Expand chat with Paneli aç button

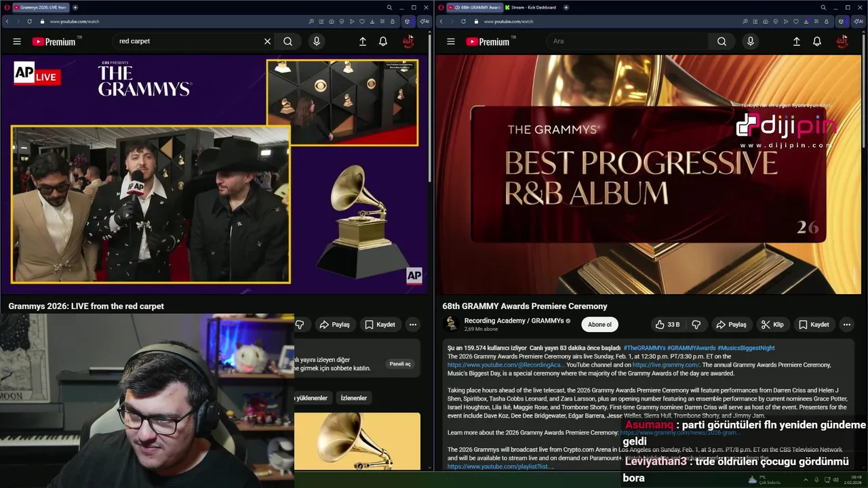[x=399, y=364]
